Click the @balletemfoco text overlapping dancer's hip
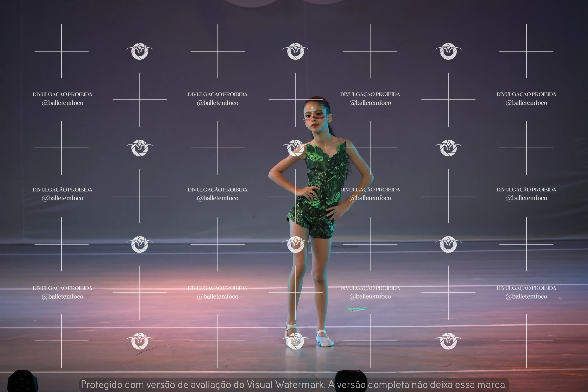The height and width of the screenshot is (392, 588). (370, 198)
